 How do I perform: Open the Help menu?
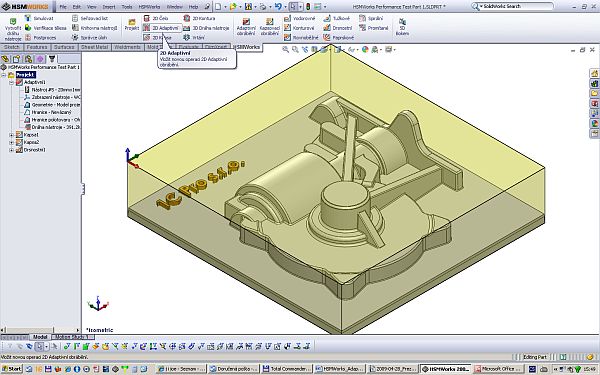click(x=194, y=7)
